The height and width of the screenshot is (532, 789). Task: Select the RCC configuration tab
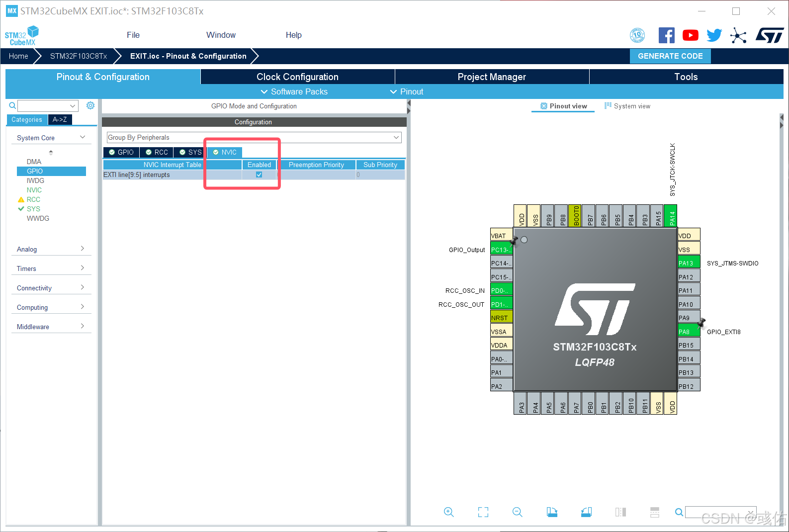point(157,152)
